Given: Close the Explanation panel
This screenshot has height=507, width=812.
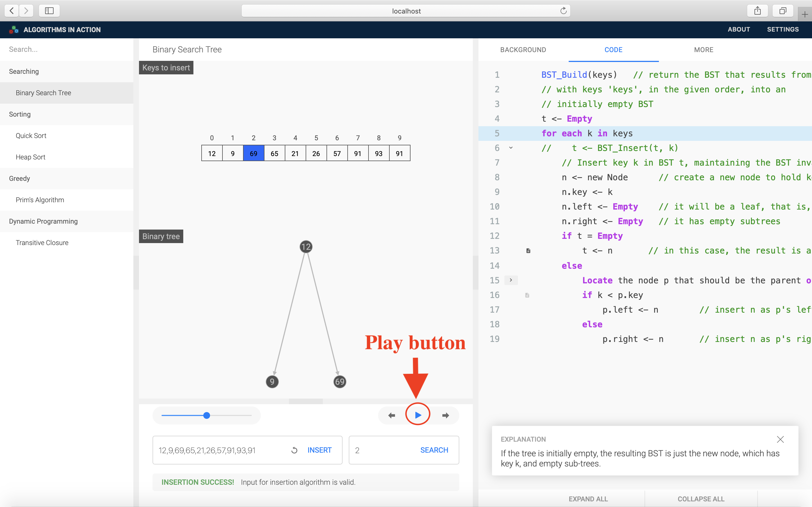Looking at the screenshot, I should coord(780,439).
